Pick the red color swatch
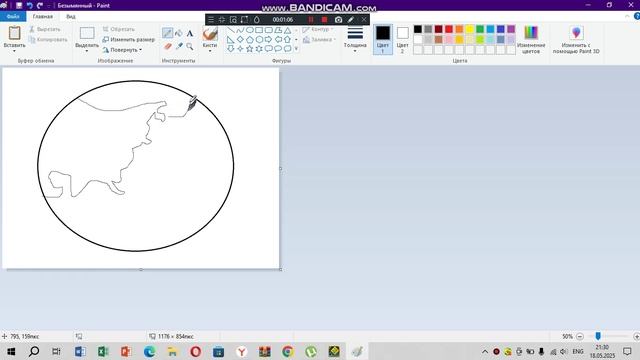The image size is (640, 360). [x=449, y=29]
